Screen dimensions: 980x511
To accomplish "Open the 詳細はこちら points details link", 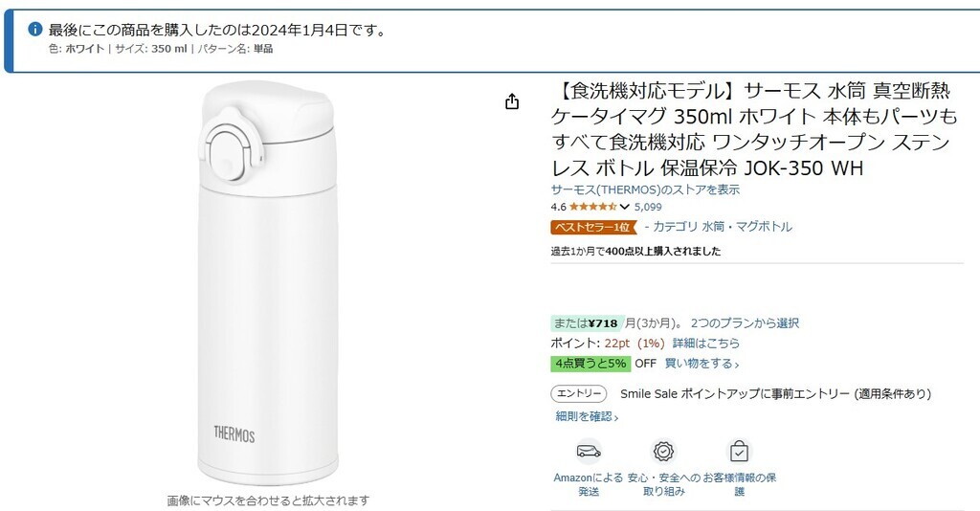I will pos(705,344).
